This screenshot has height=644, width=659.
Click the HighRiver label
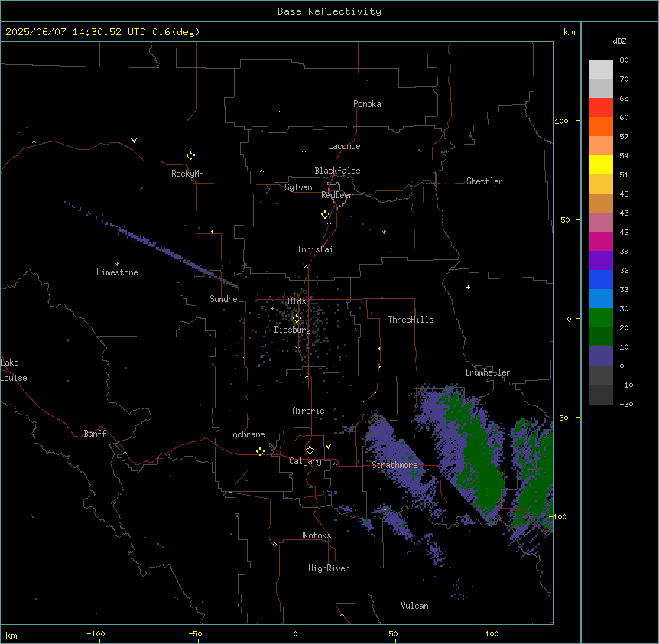click(x=329, y=568)
